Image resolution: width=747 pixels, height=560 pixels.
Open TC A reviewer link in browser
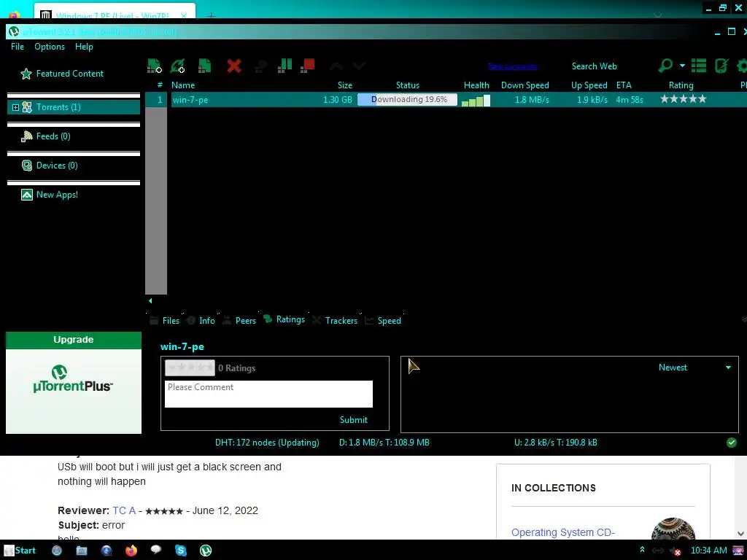tap(124, 510)
